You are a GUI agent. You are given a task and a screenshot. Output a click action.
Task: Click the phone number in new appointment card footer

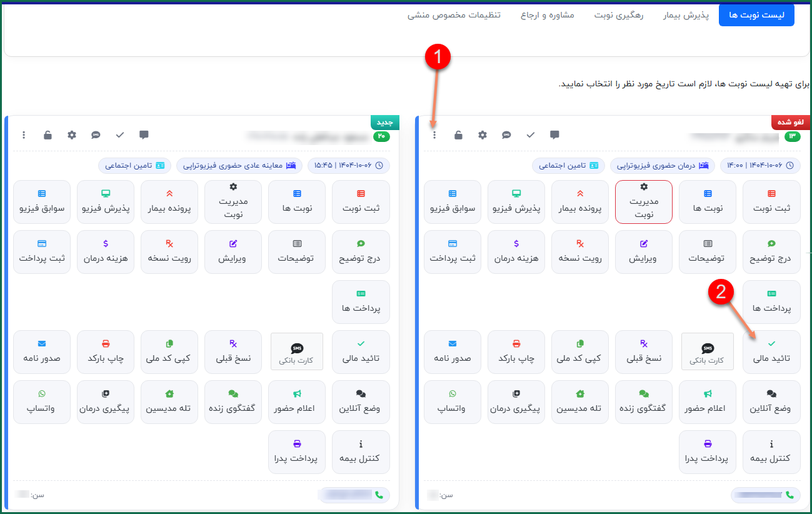point(354,495)
